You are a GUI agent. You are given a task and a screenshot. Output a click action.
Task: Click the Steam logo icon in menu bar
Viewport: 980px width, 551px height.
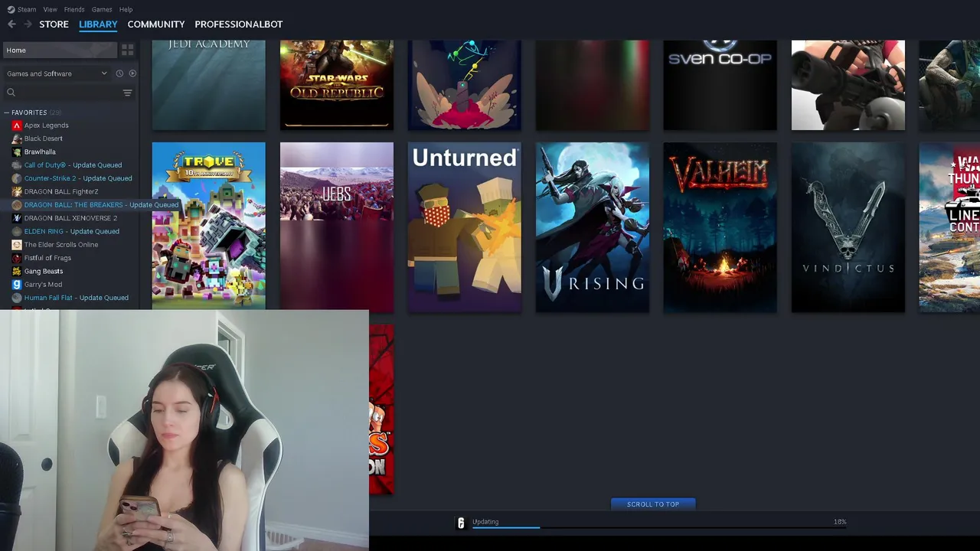click(11, 9)
